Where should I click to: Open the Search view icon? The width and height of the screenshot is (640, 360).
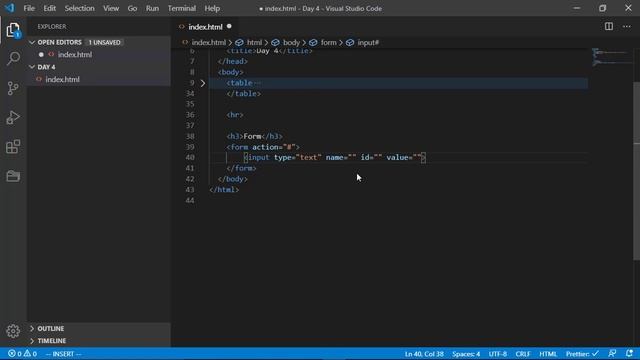pyautogui.click(x=13, y=59)
